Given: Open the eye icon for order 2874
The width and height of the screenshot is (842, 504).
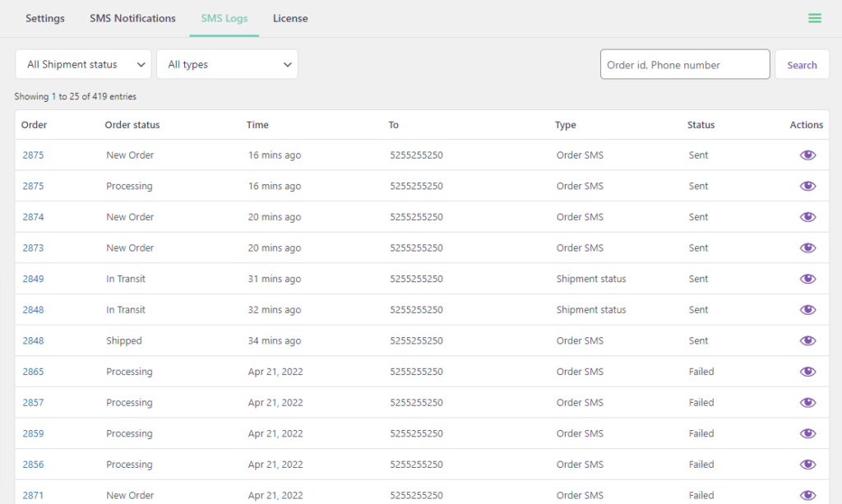Looking at the screenshot, I should [807, 216].
